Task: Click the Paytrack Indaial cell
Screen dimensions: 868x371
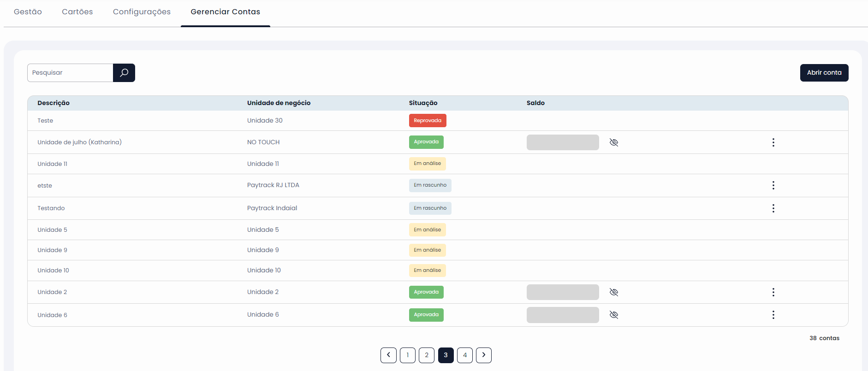Action: 272,208
